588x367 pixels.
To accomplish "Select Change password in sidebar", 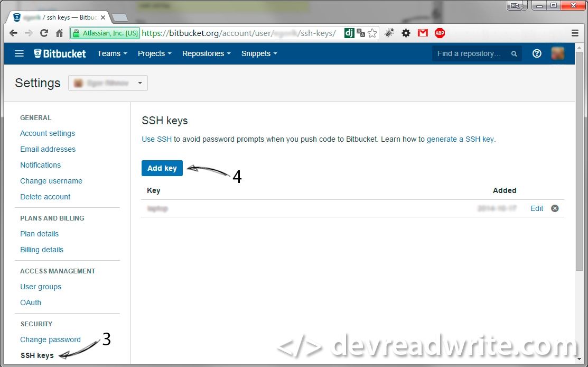I will 51,340.
